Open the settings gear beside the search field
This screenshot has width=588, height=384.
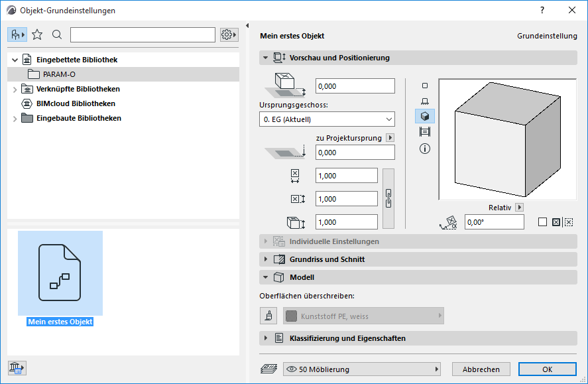[228, 34]
